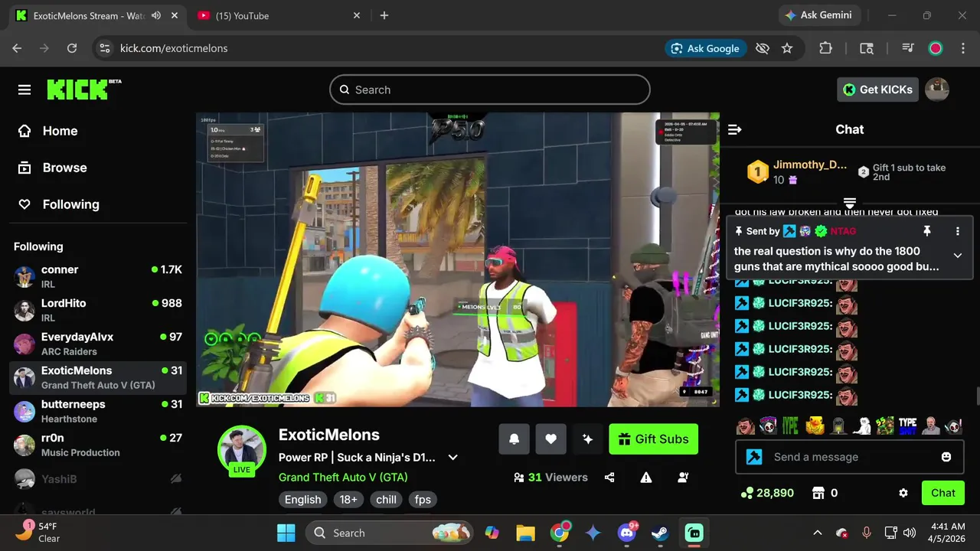This screenshot has width=980, height=551.
Task: Click the chill tag
Action: point(386,500)
